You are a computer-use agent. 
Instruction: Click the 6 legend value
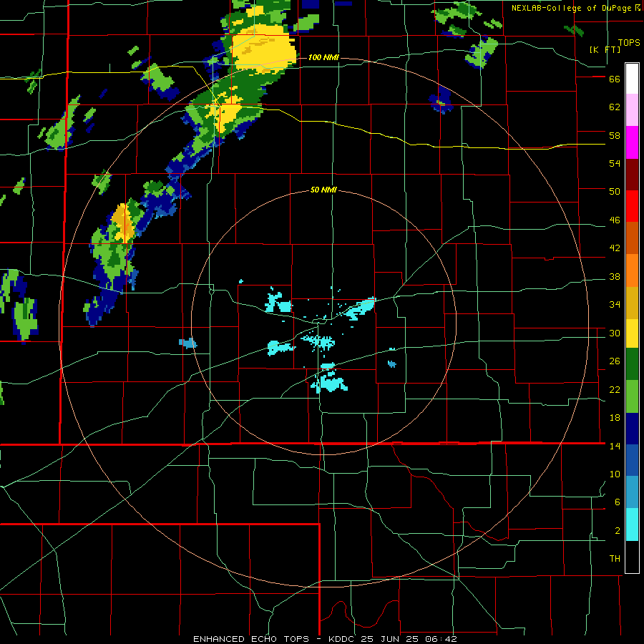[x=618, y=502]
